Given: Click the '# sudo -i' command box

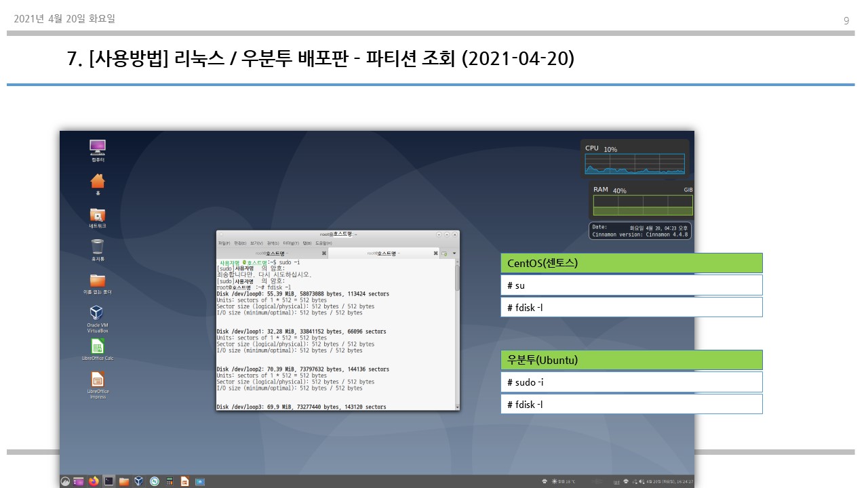Looking at the screenshot, I should [x=631, y=382].
